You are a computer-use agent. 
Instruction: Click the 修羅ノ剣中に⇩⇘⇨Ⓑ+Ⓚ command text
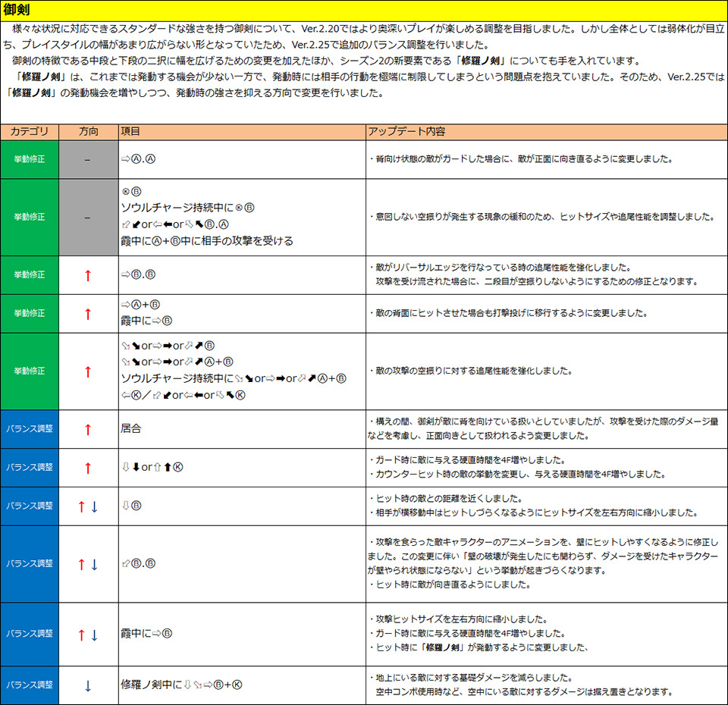click(x=182, y=685)
